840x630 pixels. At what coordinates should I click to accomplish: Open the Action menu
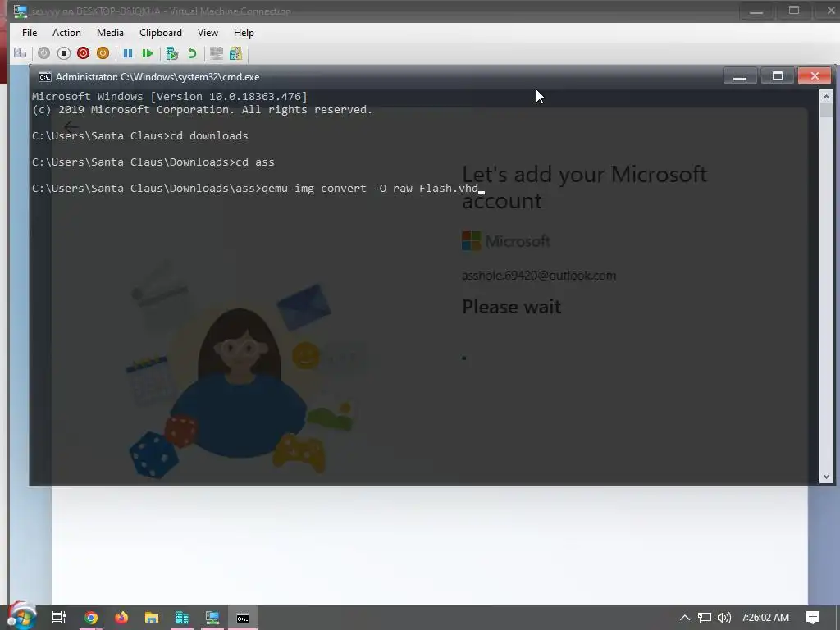(66, 33)
